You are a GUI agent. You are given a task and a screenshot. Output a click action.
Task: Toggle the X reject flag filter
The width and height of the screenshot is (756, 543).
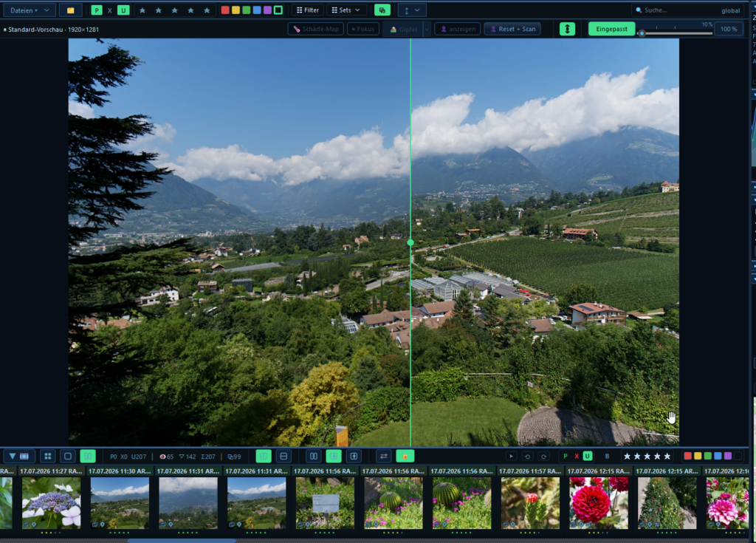coord(110,10)
